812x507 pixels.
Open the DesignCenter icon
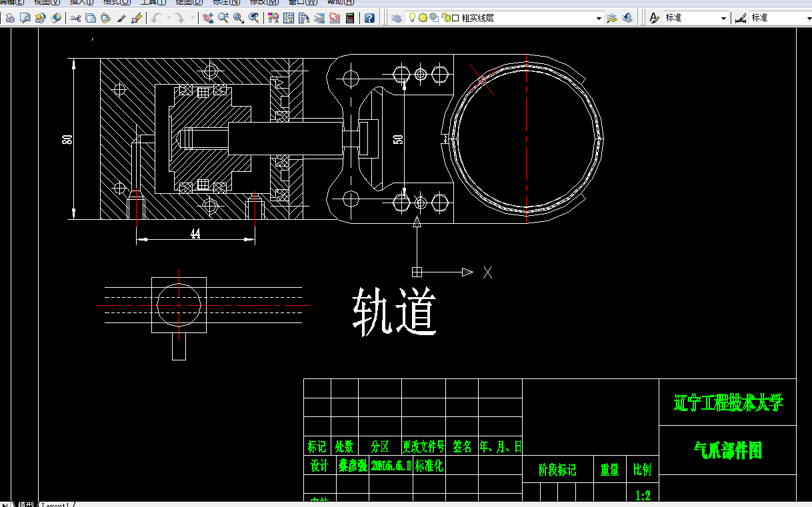[289, 18]
